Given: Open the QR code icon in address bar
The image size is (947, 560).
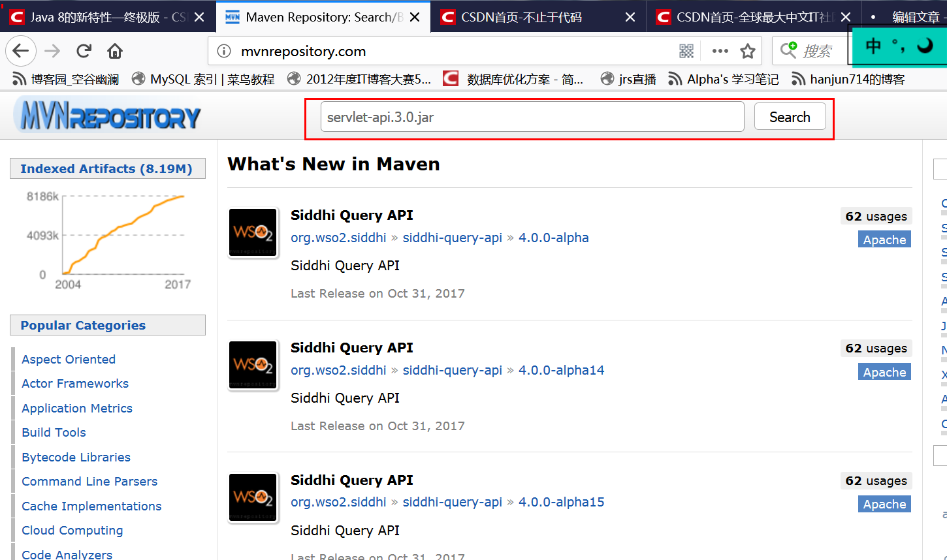Looking at the screenshot, I should pos(686,51).
